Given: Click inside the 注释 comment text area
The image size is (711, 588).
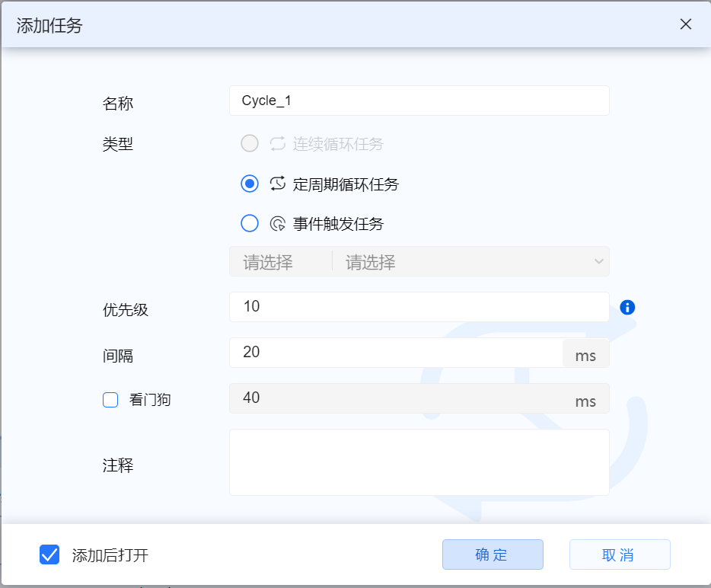Looking at the screenshot, I should pos(419,461).
